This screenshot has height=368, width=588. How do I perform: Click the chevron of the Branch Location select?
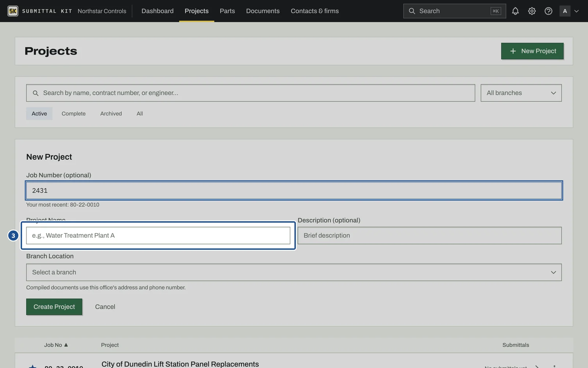[x=553, y=272]
